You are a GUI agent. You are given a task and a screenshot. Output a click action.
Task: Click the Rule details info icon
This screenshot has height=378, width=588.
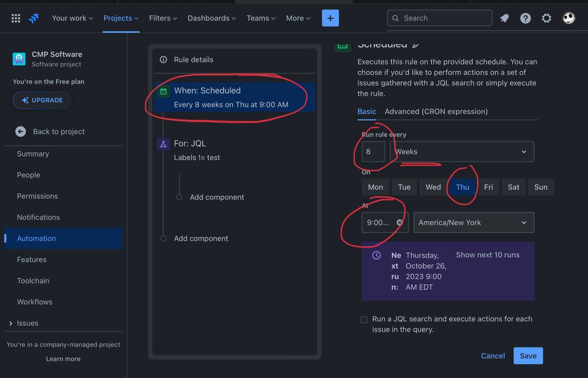coord(163,59)
